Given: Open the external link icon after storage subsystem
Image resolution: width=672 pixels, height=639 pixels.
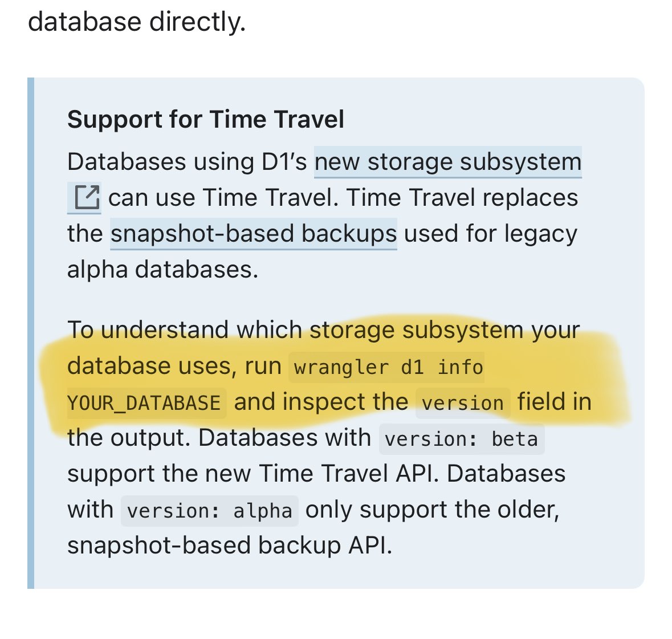Looking at the screenshot, I should (x=84, y=198).
